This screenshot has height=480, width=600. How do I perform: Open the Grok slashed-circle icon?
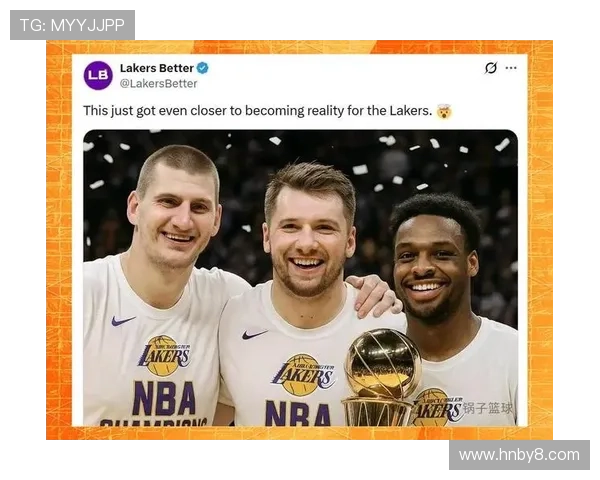(x=491, y=68)
